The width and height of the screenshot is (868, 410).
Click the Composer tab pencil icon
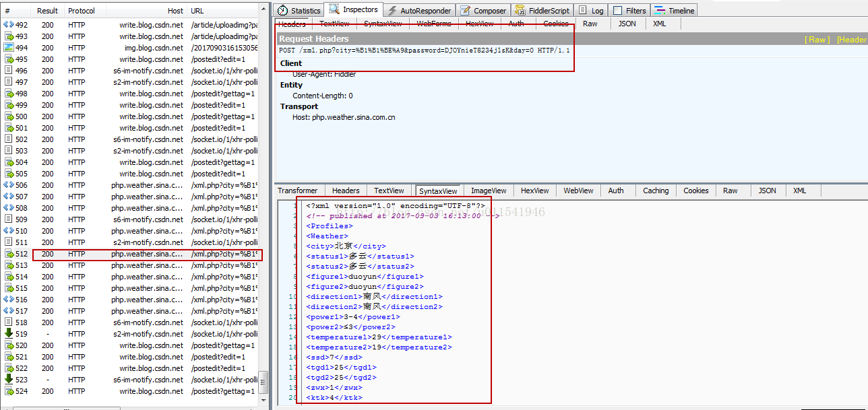[x=465, y=11]
